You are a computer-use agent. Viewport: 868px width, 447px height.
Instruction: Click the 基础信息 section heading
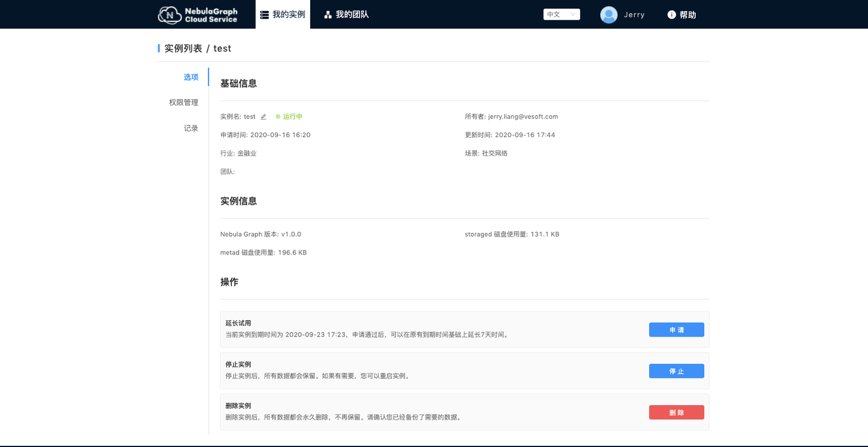[239, 84]
